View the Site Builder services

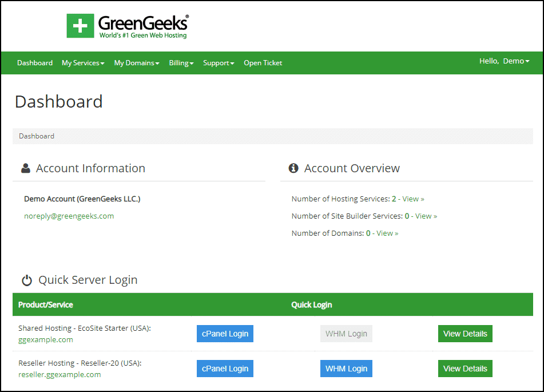(x=426, y=216)
